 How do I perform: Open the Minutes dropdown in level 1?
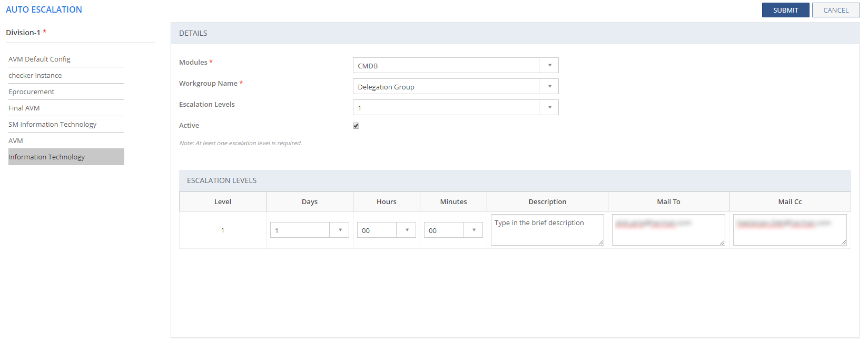[453, 230]
